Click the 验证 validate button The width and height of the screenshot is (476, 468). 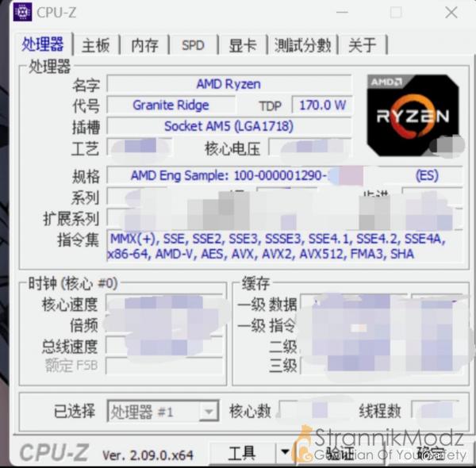coord(340,454)
